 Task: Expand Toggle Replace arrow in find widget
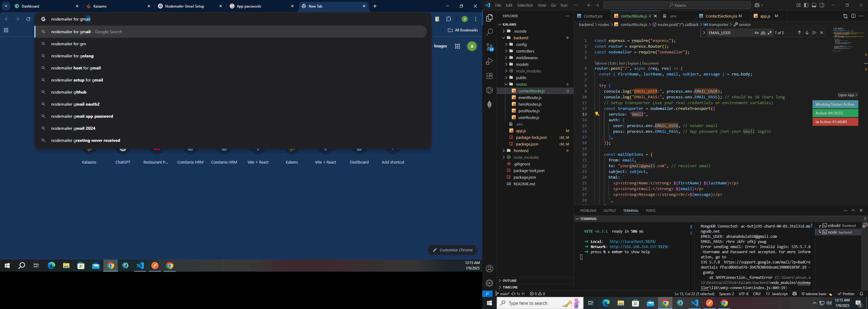click(704, 33)
